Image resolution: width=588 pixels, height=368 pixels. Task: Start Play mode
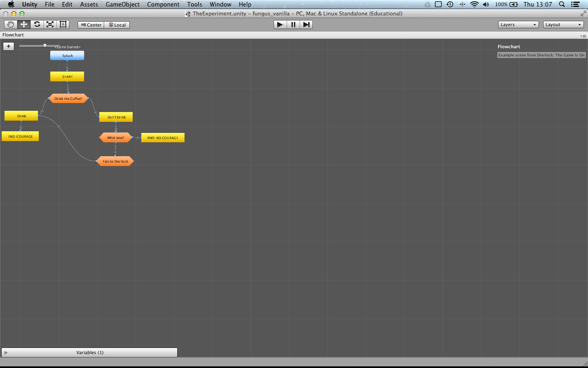click(280, 25)
